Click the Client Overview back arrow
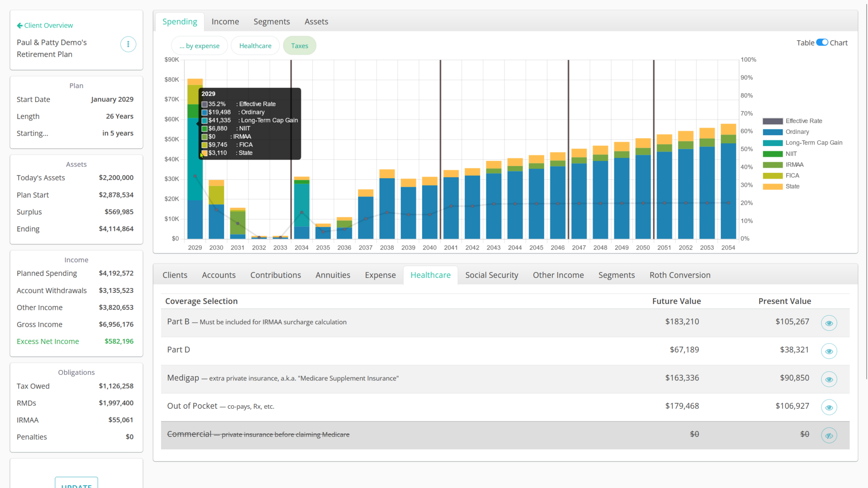Screen dimensions: 868x488 point(19,25)
